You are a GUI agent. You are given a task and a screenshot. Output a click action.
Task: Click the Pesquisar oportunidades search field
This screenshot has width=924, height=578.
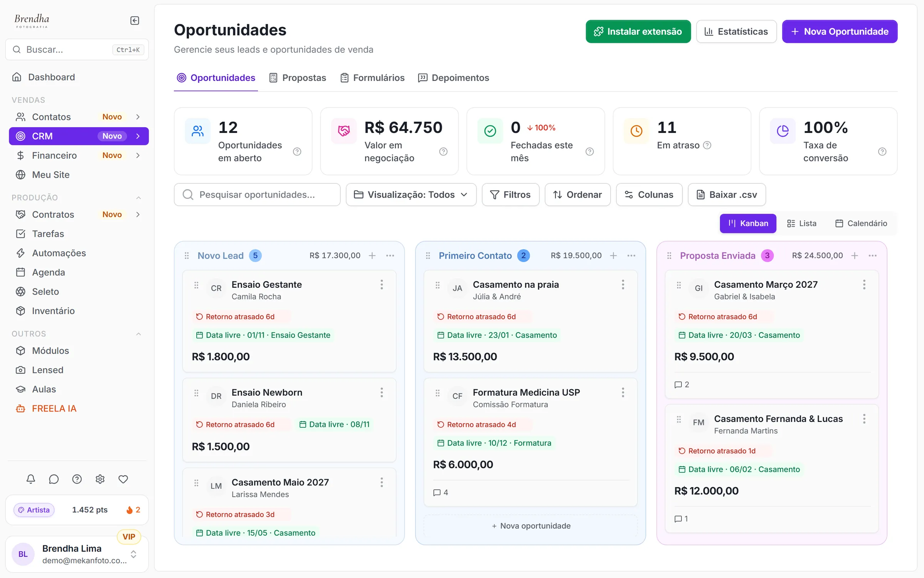257,195
